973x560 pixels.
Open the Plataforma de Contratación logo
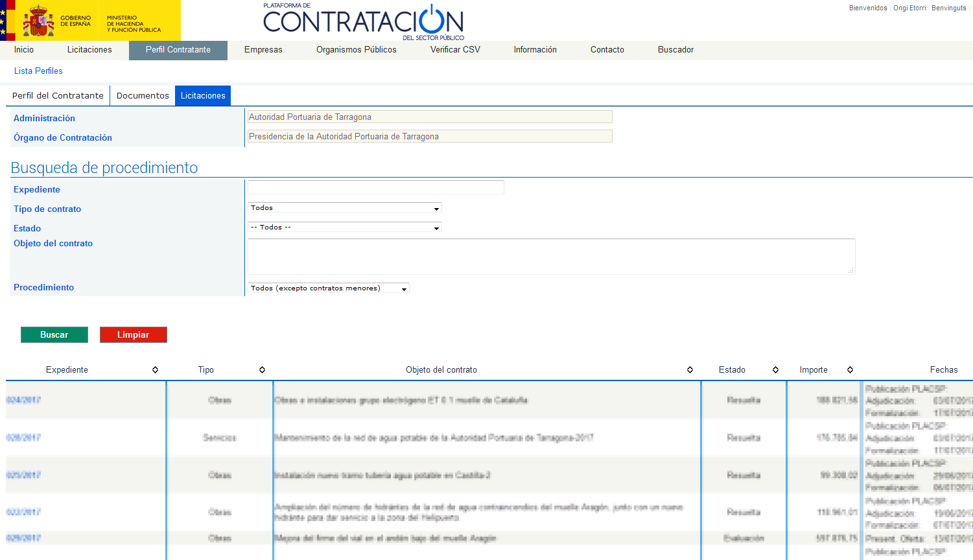point(364,21)
